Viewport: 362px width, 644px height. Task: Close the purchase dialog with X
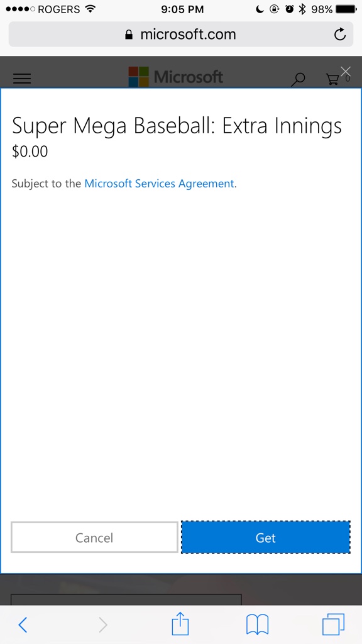[346, 72]
